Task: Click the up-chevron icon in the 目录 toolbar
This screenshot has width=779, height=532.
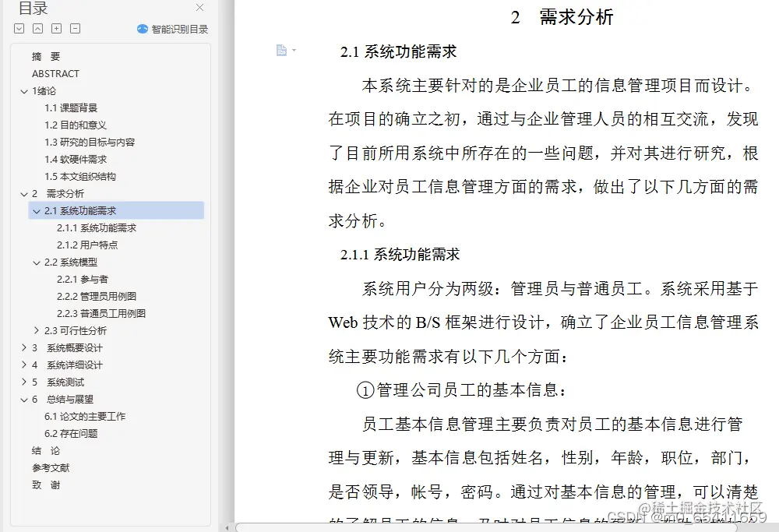Action: pos(36,28)
